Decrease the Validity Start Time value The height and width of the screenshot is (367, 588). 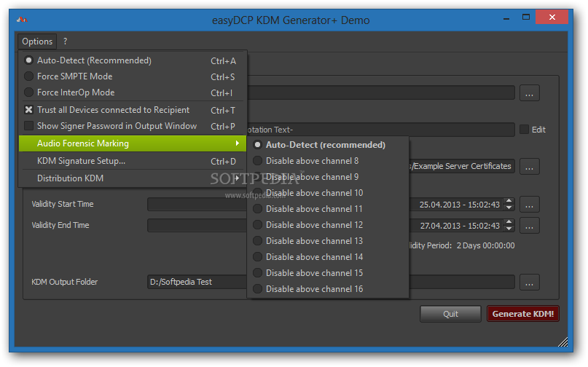[509, 208]
